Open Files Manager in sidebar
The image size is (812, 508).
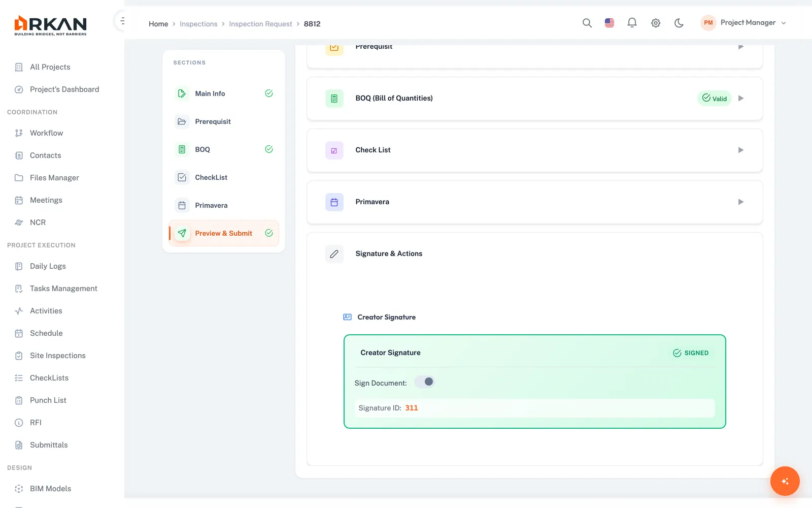pyautogui.click(x=54, y=178)
